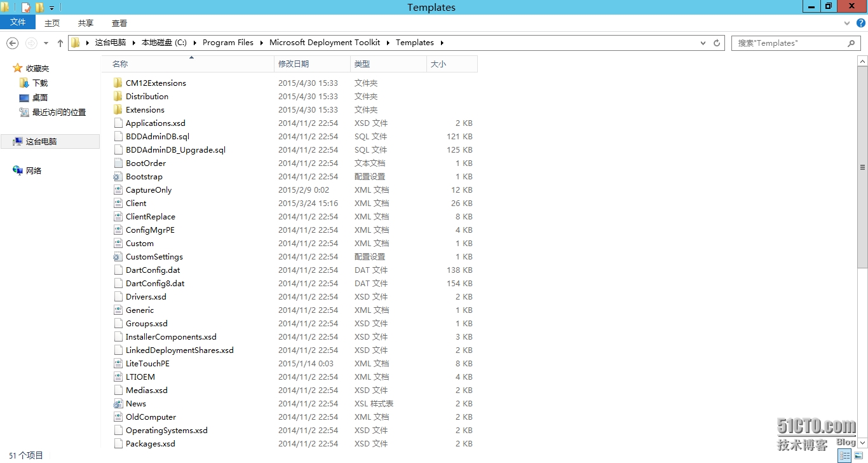Select file Packages.xsd

(x=151, y=443)
